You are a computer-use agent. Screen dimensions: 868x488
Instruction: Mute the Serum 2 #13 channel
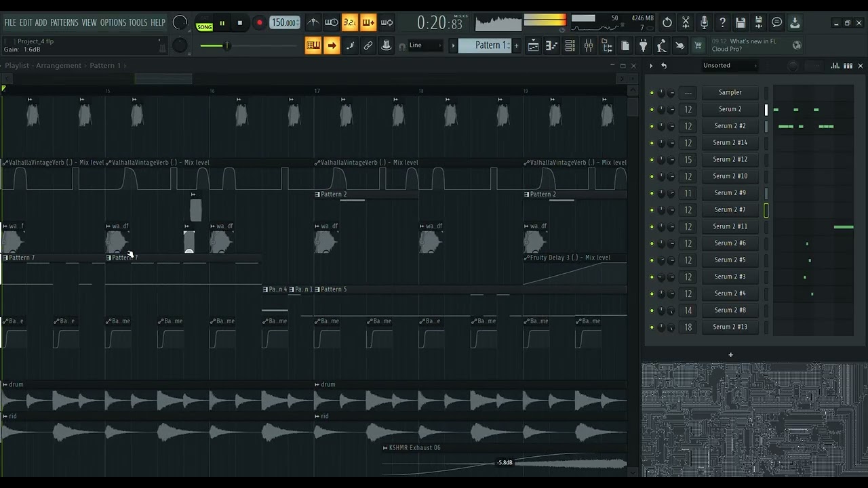click(652, 327)
